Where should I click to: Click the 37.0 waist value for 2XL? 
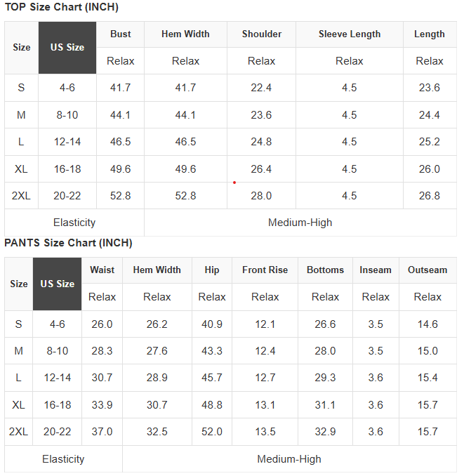[x=102, y=432]
